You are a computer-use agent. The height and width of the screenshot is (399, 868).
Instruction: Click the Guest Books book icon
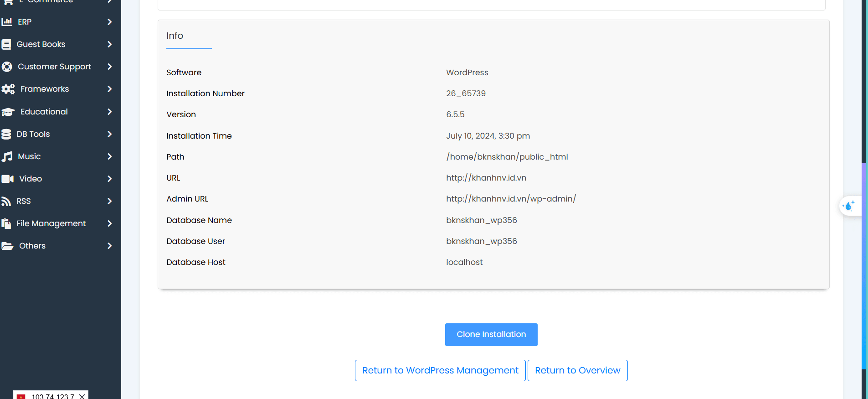click(x=6, y=44)
